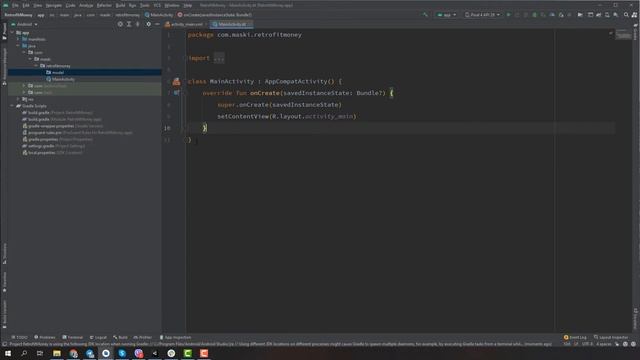Open the File menu

[15, 5]
